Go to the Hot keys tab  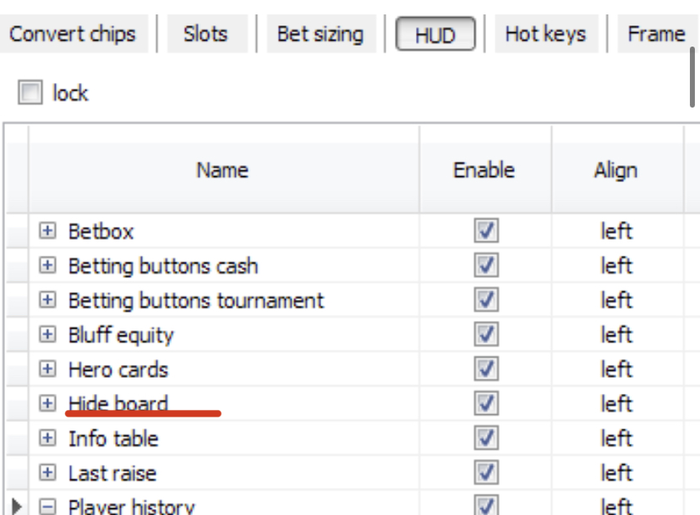pyautogui.click(x=546, y=34)
